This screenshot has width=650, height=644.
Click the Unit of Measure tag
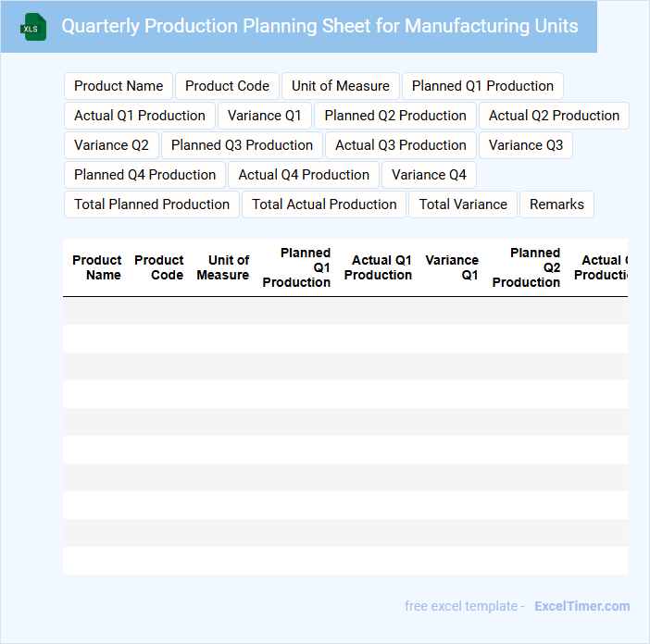341,86
